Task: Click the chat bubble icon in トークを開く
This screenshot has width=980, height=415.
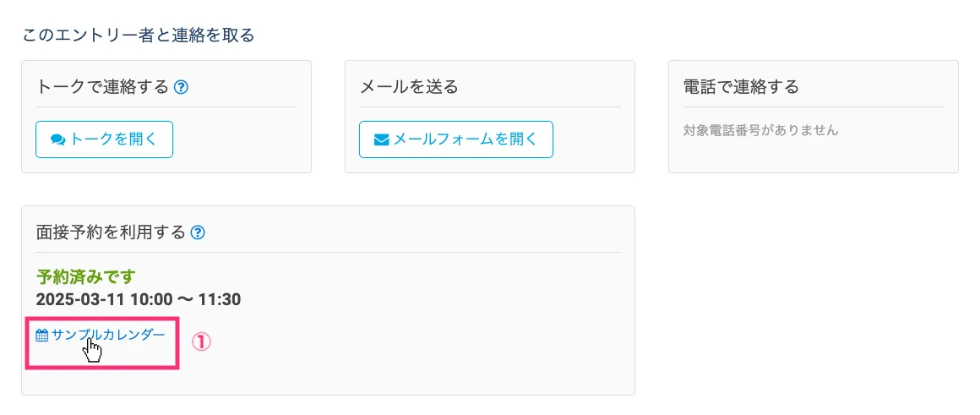Action: (x=58, y=140)
